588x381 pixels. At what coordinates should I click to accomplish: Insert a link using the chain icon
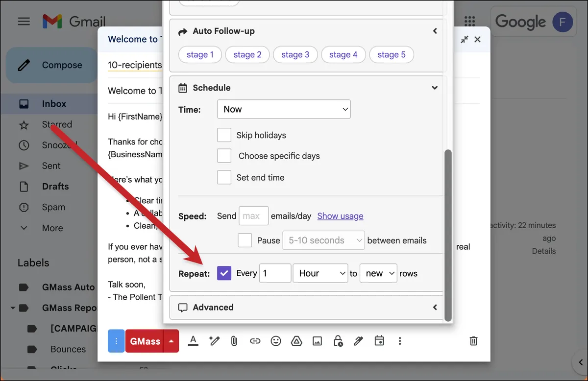tap(255, 341)
